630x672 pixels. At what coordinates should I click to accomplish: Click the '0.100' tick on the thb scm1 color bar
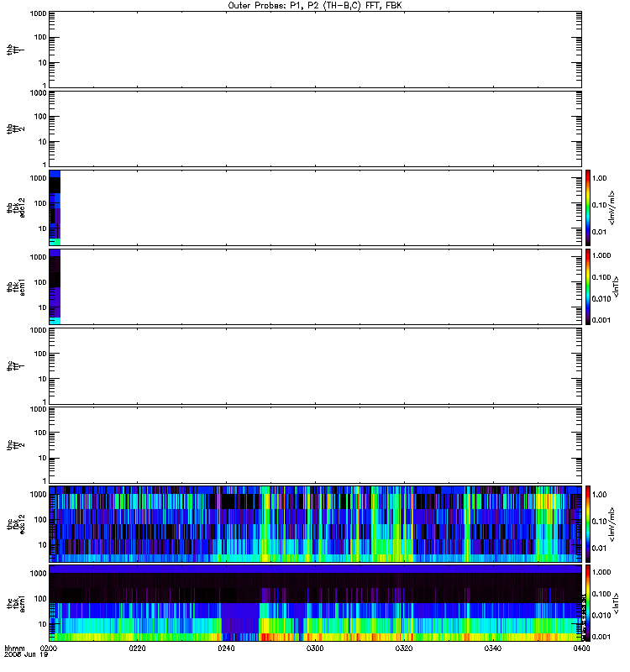601,277
